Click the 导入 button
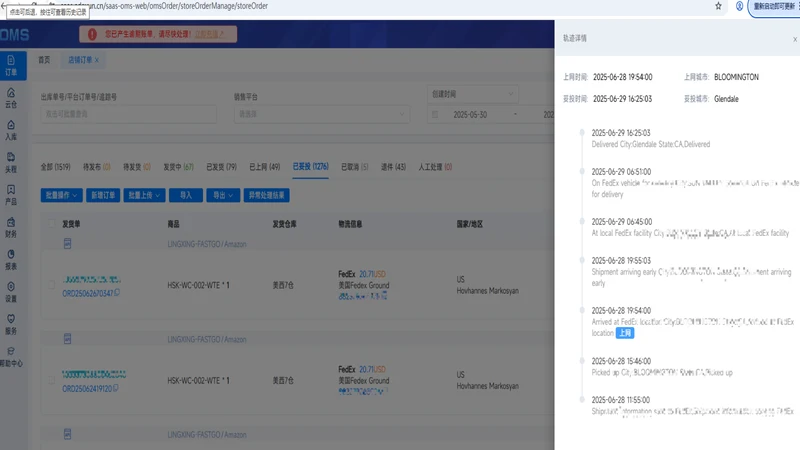Image resolution: width=800 pixels, height=450 pixels. pos(186,195)
